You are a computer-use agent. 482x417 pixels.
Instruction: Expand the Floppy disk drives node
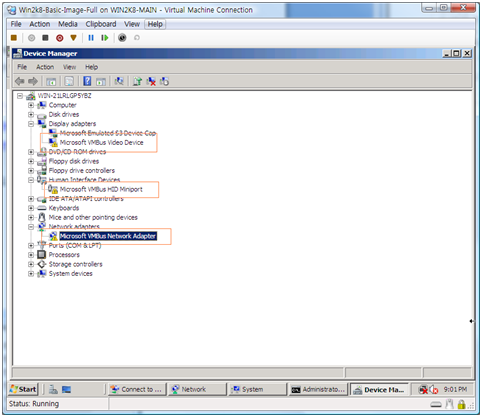pos(31,161)
